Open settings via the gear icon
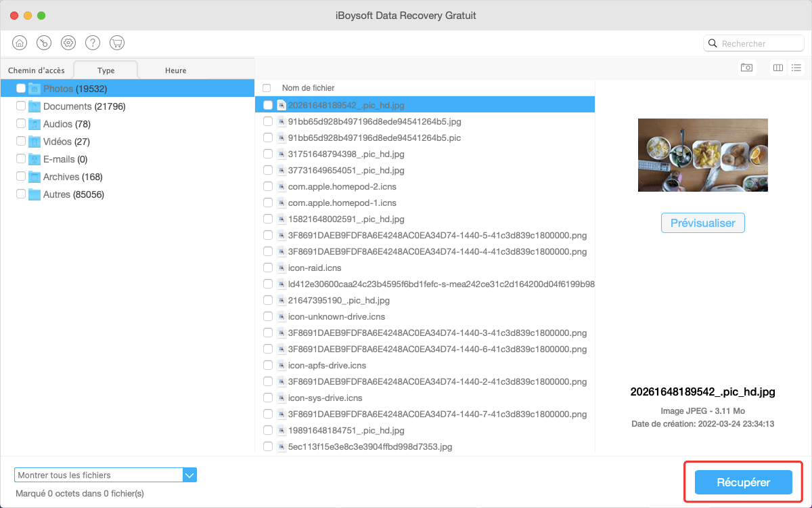Image resolution: width=812 pixels, height=508 pixels. point(68,43)
